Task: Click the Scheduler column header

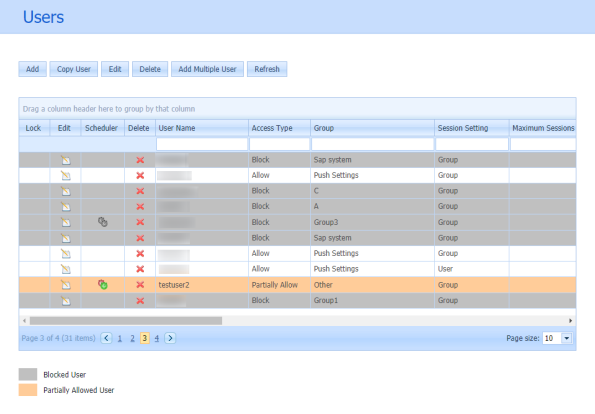Action: (102, 128)
